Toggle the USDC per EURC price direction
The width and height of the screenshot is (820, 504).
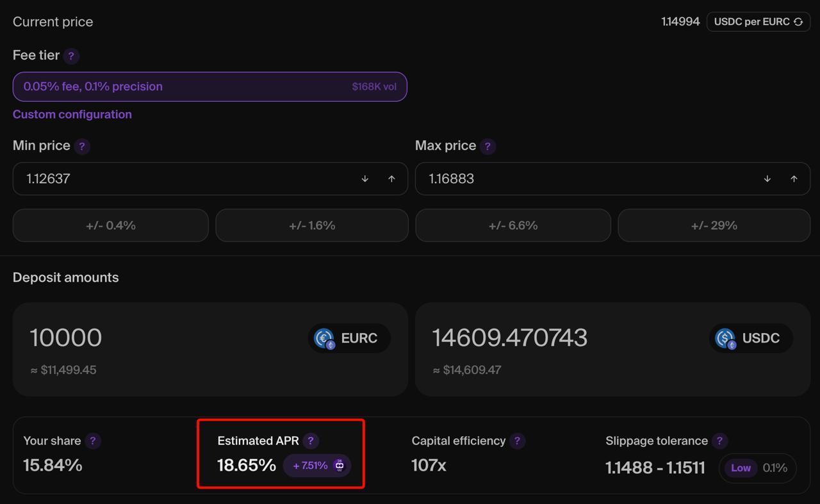pyautogui.click(x=758, y=22)
